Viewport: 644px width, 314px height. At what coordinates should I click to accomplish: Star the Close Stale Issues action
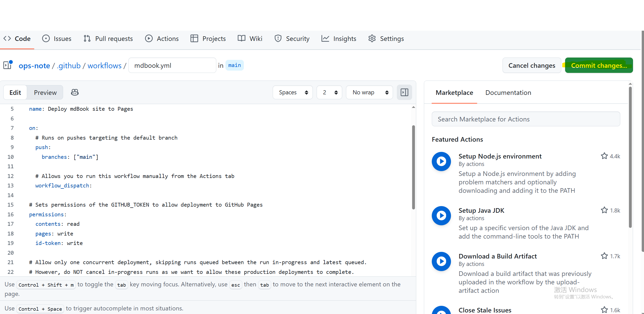click(x=604, y=310)
